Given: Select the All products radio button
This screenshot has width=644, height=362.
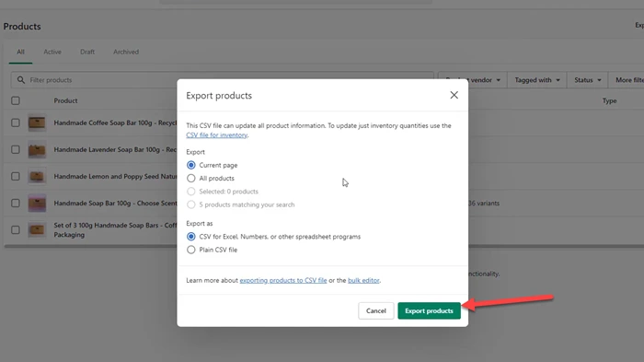Looking at the screenshot, I should pos(191,178).
